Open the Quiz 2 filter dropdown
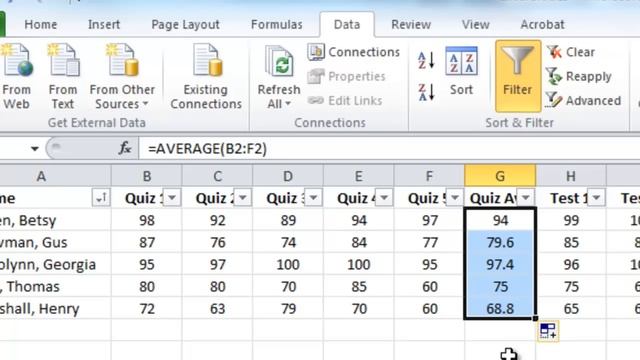640x360 pixels. [x=243, y=198]
